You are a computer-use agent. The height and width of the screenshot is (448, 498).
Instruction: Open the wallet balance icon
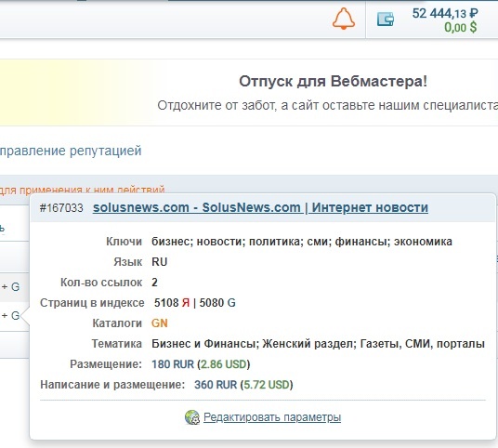(x=386, y=20)
